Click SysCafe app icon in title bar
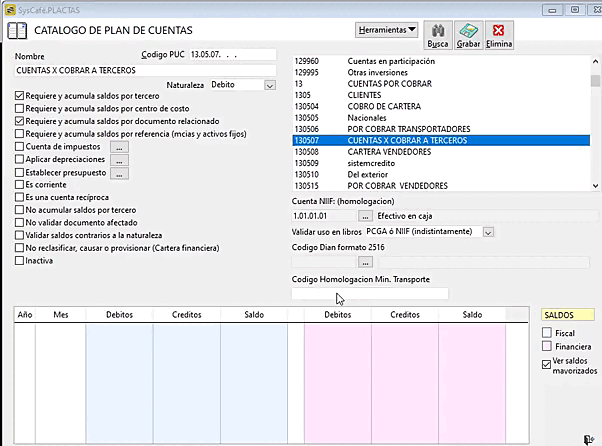Screen dimensions: 602x446 pyautogui.click(x=10, y=10)
